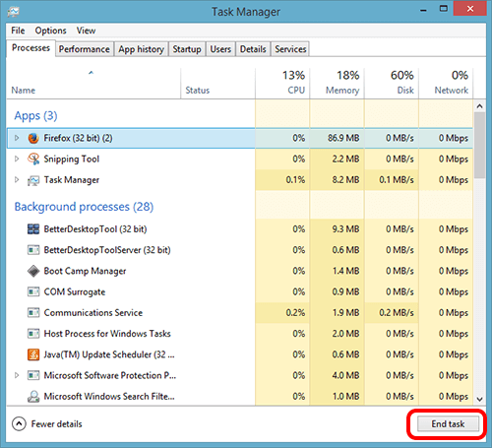This screenshot has height=448, width=492.
Task: Select the Firefox (32 bit) (2) row name
Action: click(78, 138)
